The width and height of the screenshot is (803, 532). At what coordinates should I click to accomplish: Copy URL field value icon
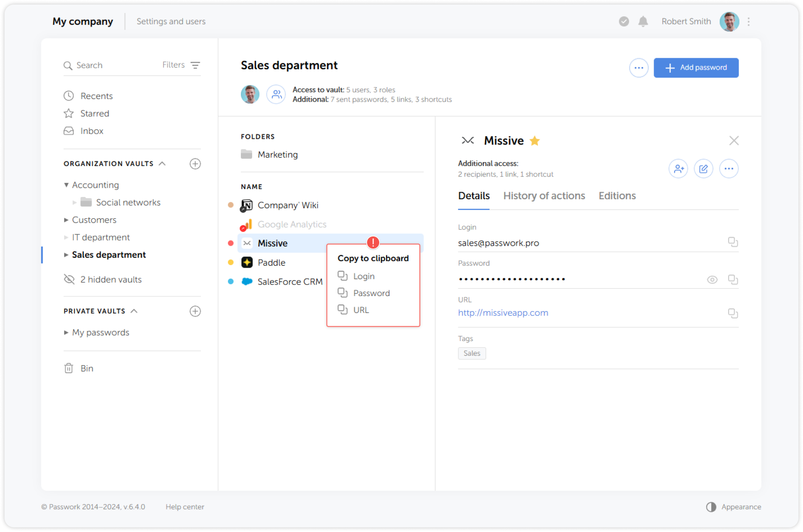point(733,313)
